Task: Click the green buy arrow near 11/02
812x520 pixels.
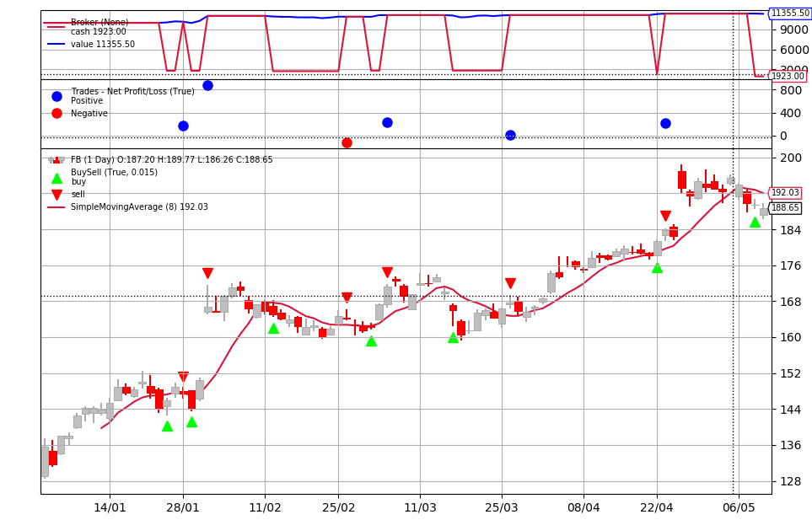Action: (273, 330)
